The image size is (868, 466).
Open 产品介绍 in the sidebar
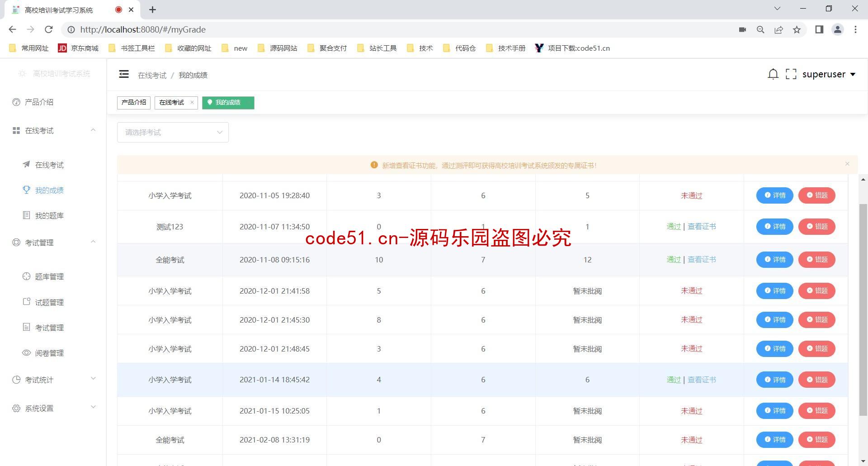53,102
